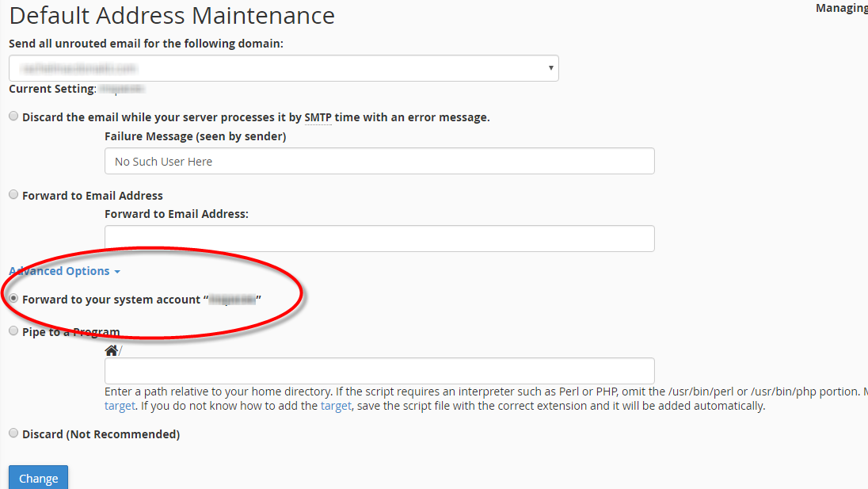Click the home directory icon
The image size is (868, 489).
[x=111, y=350]
